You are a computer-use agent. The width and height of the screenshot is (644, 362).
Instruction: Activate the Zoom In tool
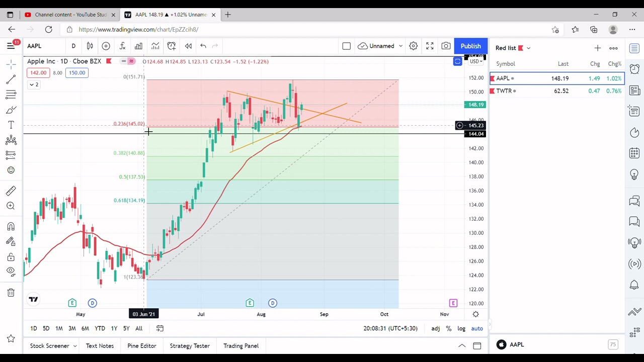point(11,206)
